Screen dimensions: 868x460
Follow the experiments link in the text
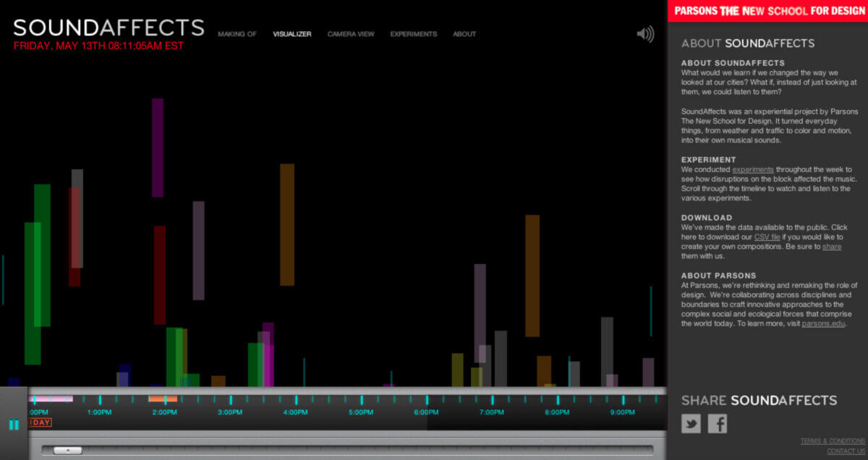pyautogui.click(x=752, y=169)
